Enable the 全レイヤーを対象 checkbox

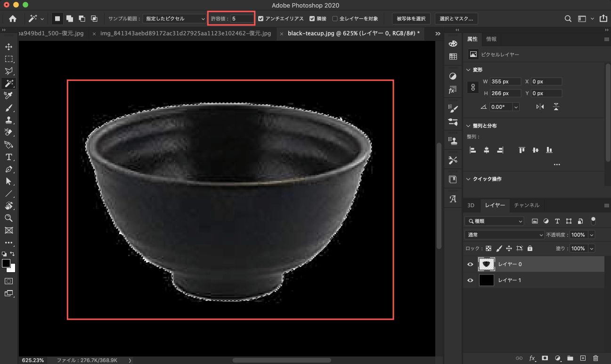tap(335, 19)
